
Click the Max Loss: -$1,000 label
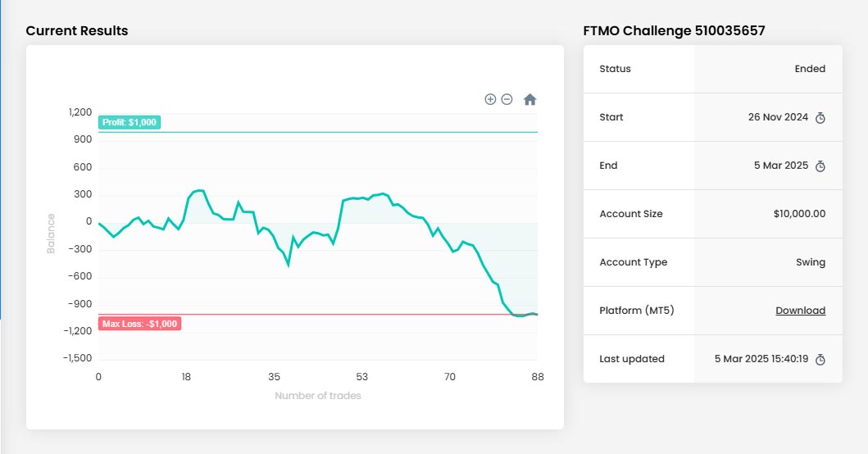139,324
